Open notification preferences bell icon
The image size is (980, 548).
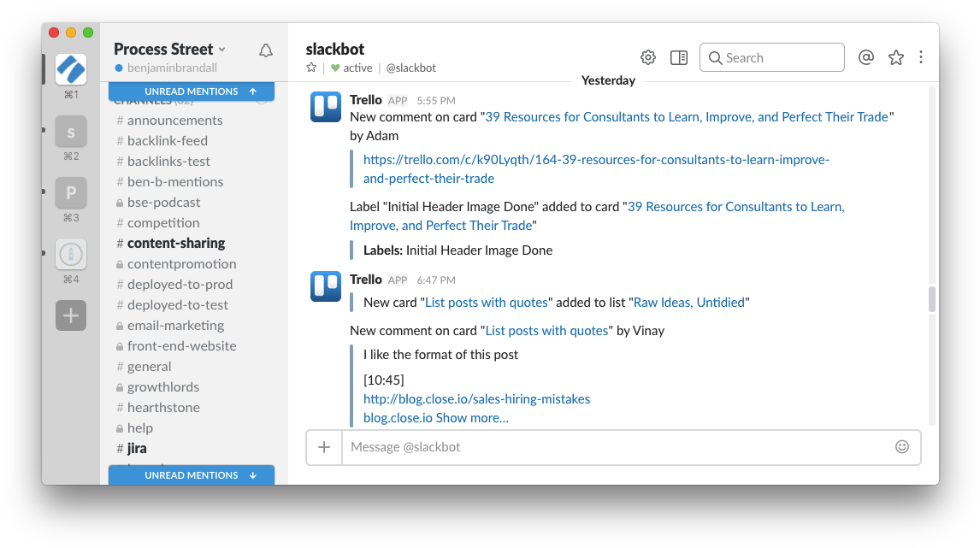point(266,50)
